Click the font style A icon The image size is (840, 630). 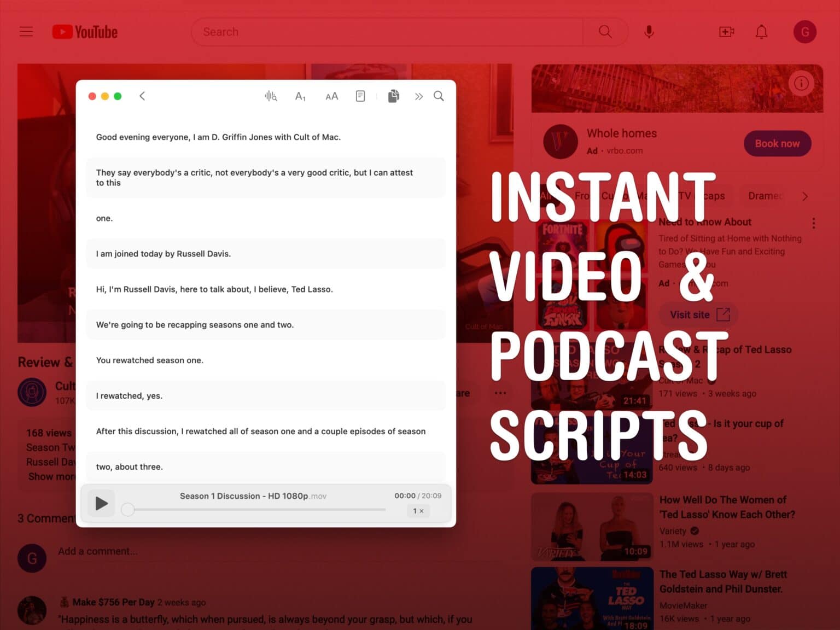[x=300, y=96]
